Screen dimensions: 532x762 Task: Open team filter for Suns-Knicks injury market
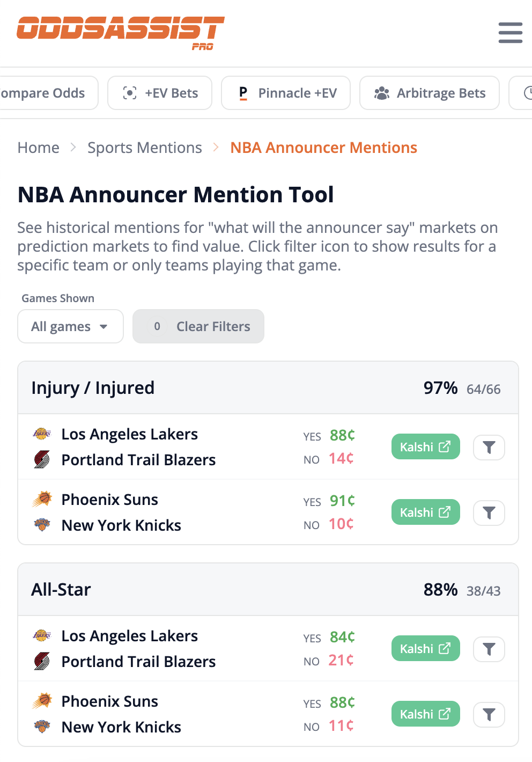(489, 512)
